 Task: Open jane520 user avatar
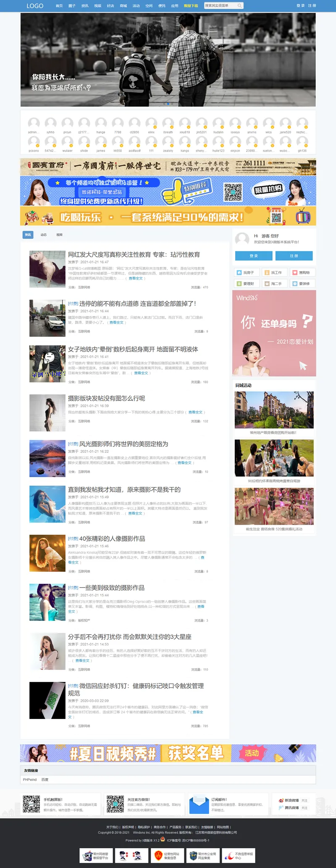click(x=285, y=123)
